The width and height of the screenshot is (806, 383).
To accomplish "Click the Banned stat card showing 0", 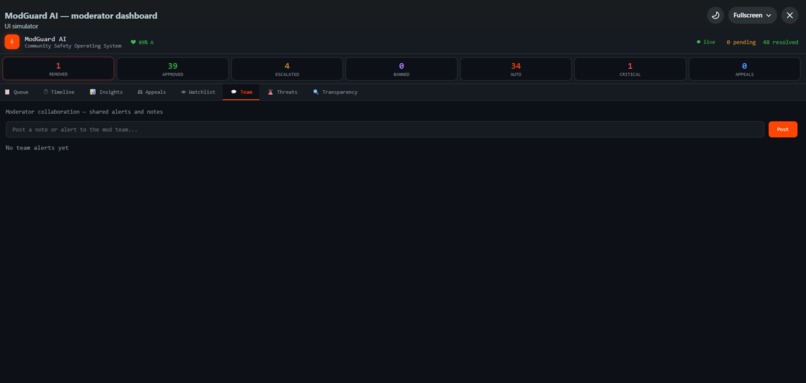I will click(401, 69).
